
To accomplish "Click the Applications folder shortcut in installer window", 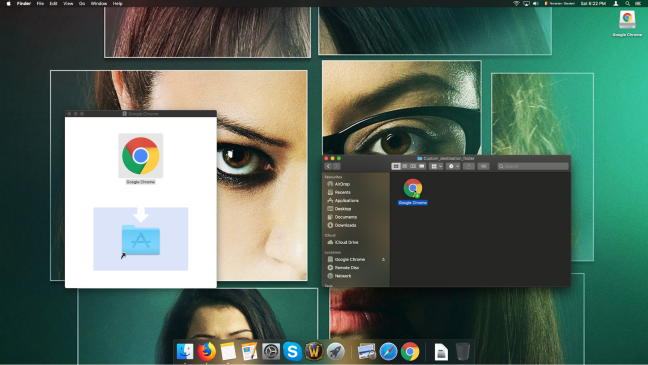I will pos(141,239).
